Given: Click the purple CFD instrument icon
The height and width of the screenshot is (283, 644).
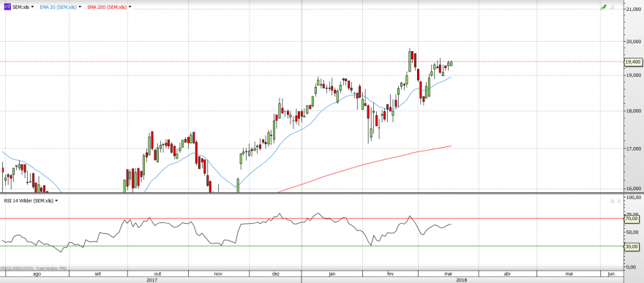Looking at the screenshot, I should (7, 7).
